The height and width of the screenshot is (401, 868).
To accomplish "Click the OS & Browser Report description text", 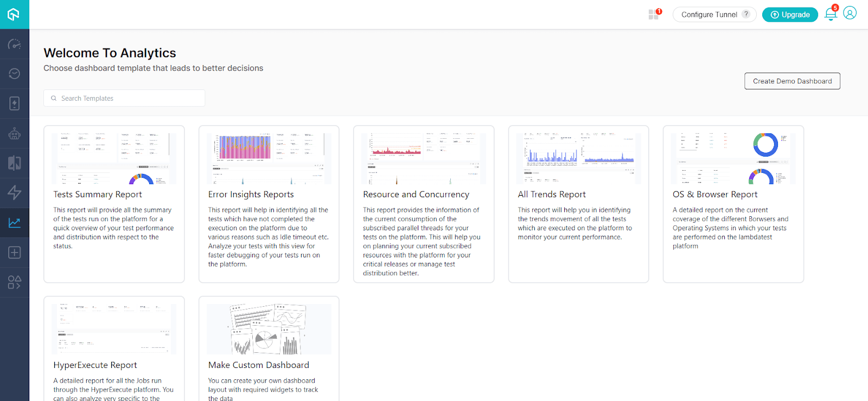I will point(731,228).
